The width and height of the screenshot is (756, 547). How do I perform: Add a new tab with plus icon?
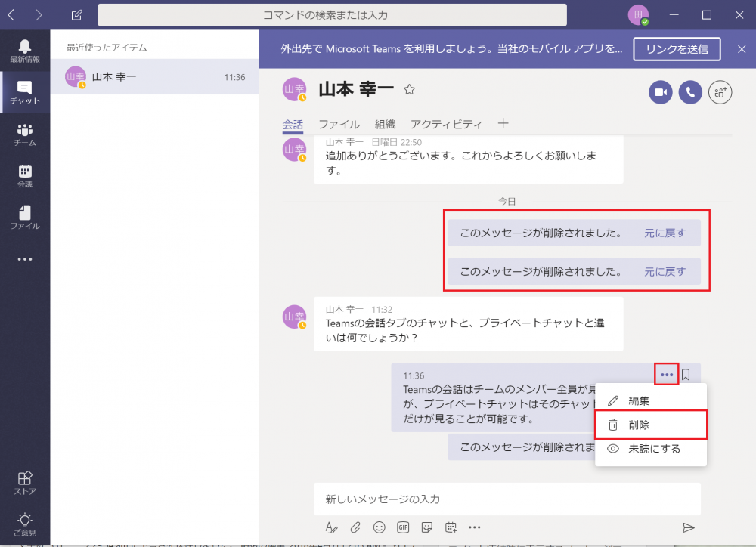503,123
